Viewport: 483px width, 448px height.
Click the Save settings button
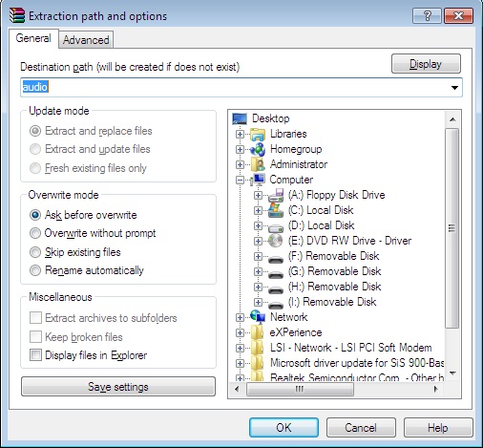pos(118,387)
